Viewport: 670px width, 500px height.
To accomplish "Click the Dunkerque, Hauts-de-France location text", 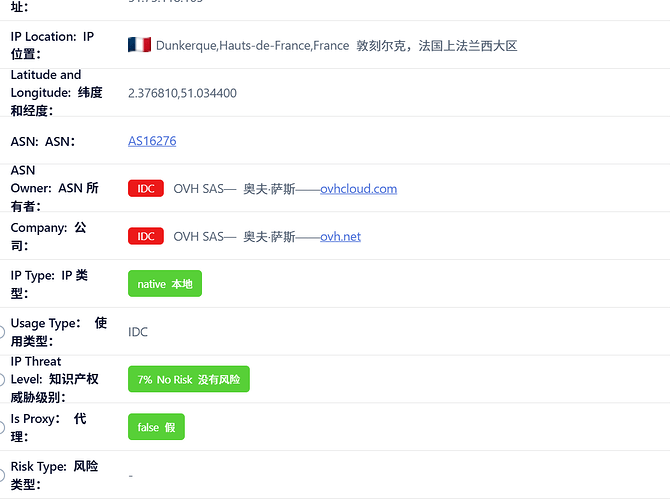I will point(252,45).
